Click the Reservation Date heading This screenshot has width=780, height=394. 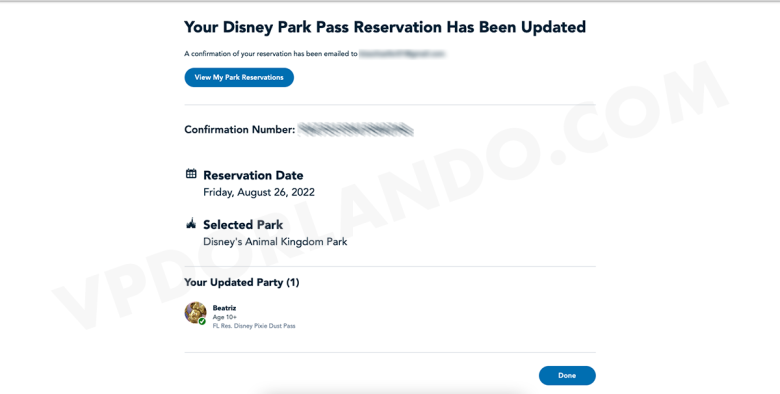[x=253, y=175]
